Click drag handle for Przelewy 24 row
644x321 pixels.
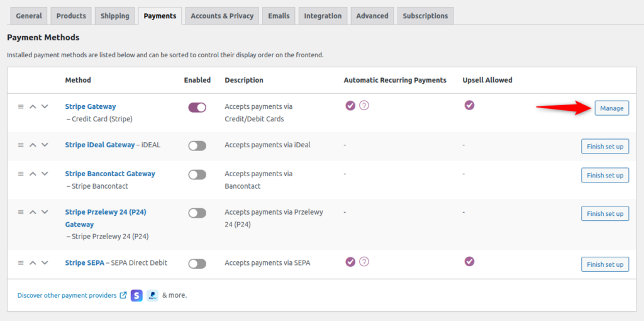click(x=21, y=212)
